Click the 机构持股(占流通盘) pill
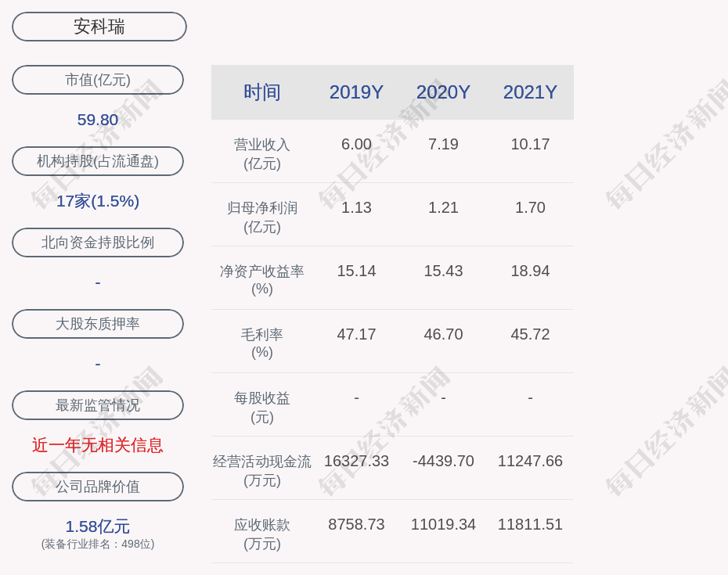Screen dimensions: 728x575 pyautogui.click(x=98, y=161)
